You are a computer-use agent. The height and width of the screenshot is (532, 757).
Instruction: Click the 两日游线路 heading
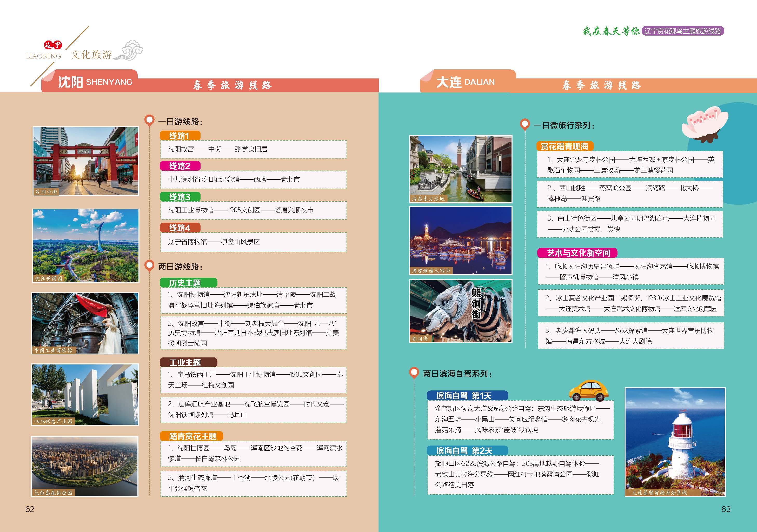coord(180,267)
